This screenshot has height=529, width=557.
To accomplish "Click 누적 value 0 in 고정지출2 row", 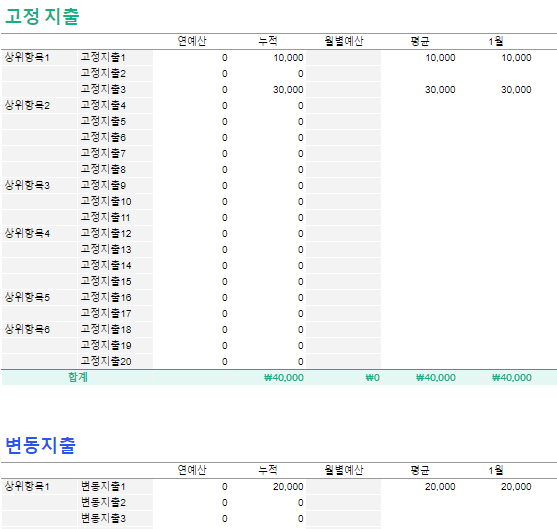I will pyautogui.click(x=301, y=74).
